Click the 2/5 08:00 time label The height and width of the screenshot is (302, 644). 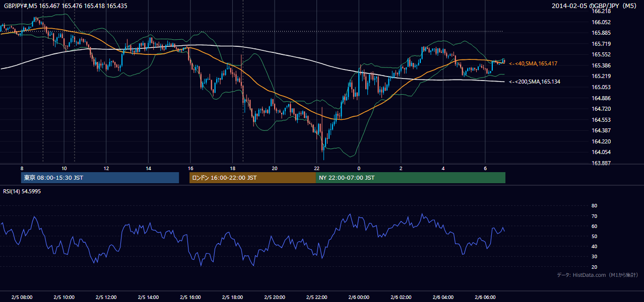tap(22, 297)
